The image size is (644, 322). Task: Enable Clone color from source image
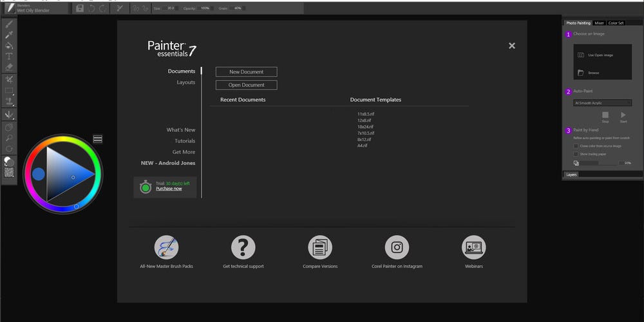[576, 146]
